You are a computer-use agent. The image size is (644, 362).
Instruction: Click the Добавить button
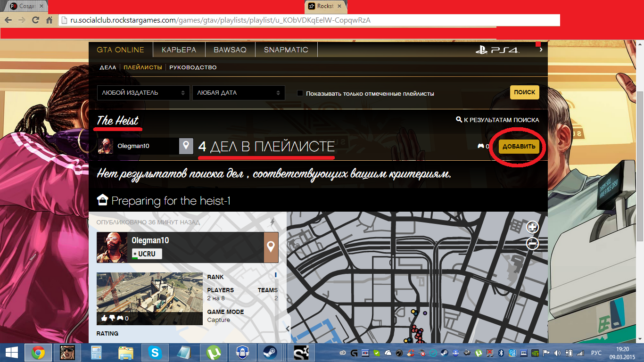(519, 147)
